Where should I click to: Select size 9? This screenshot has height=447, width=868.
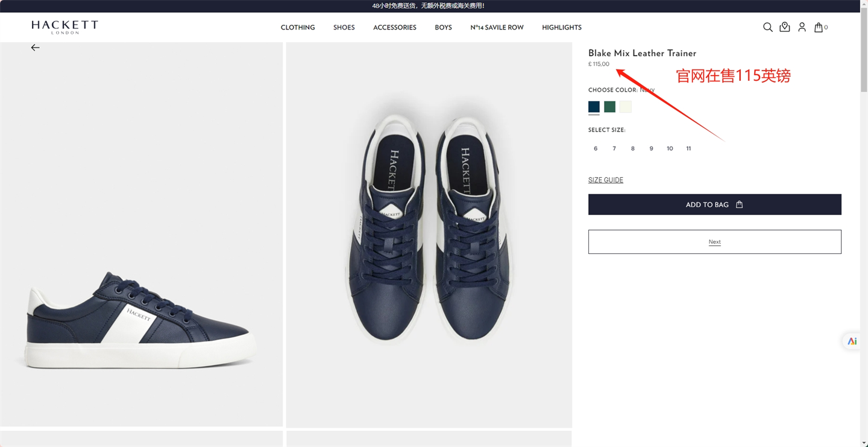pyautogui.click(x=651, y=148)
